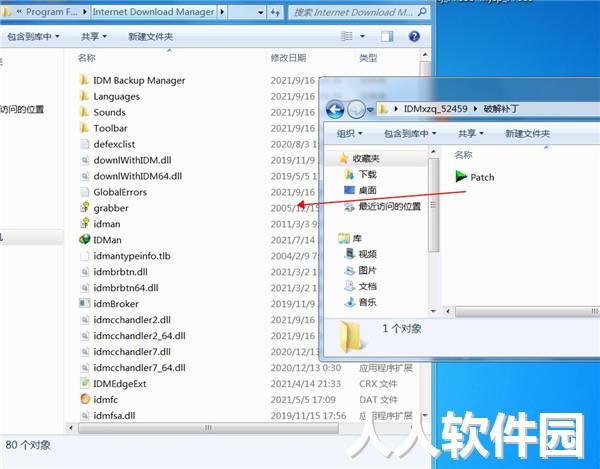Click the change view icon in the toolbar
The height and width of the screenshot is (469, 600).
[347, 36]
